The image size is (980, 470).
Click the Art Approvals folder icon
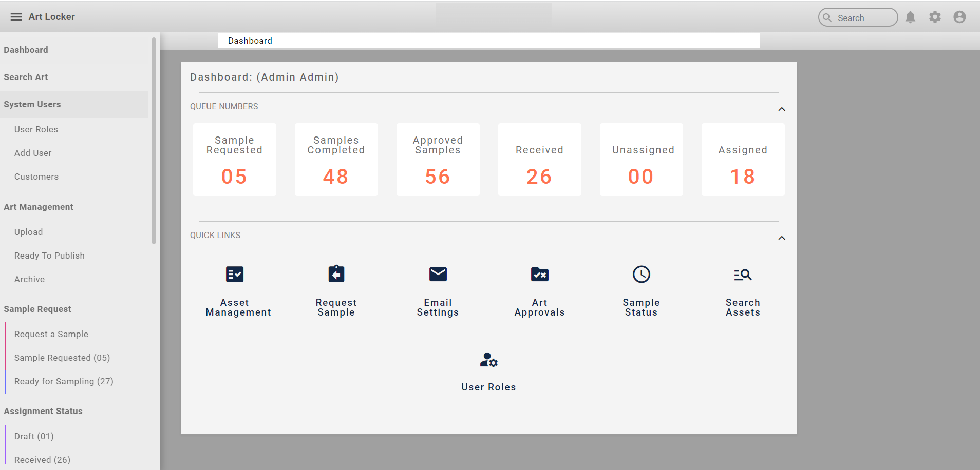[x=539, y=275]
